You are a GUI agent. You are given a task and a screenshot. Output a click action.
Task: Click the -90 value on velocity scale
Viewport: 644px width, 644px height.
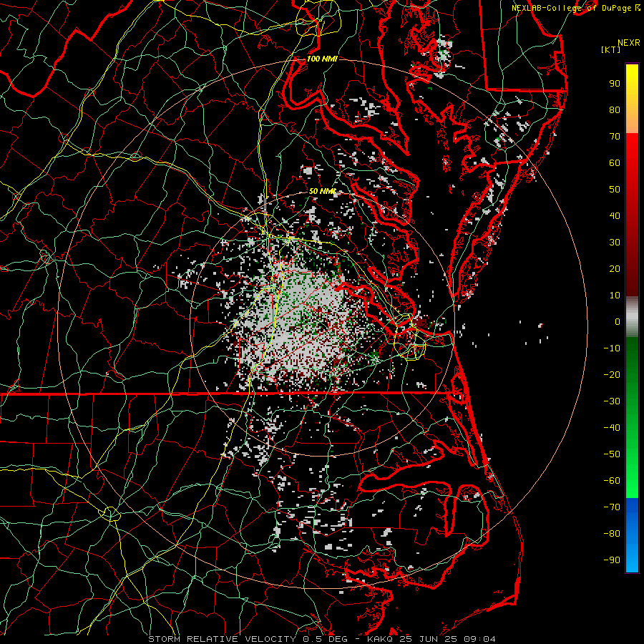point(612,560)
